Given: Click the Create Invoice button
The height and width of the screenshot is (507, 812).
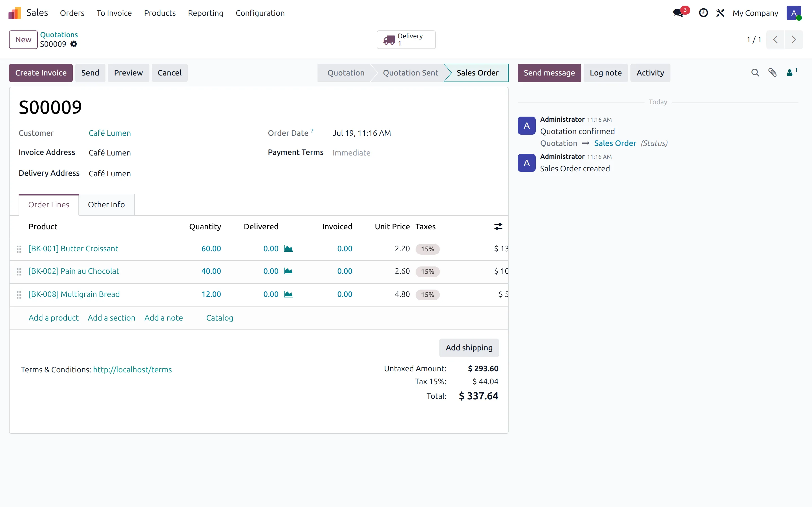Looking at the screenshot, I should 41,73.
